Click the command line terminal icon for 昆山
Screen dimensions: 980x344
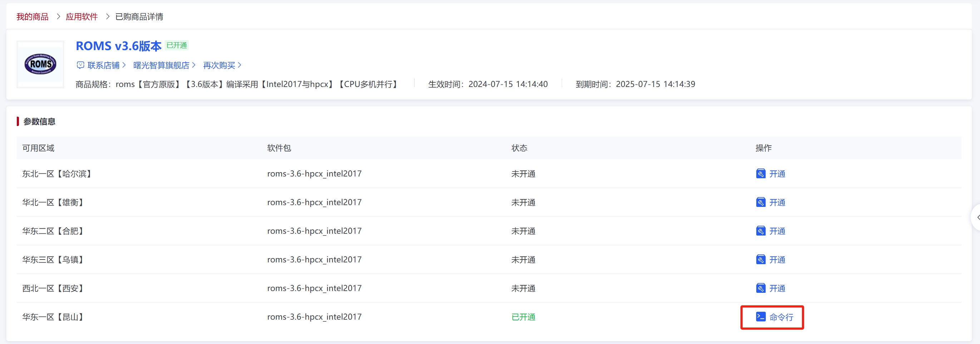(760, 316)
